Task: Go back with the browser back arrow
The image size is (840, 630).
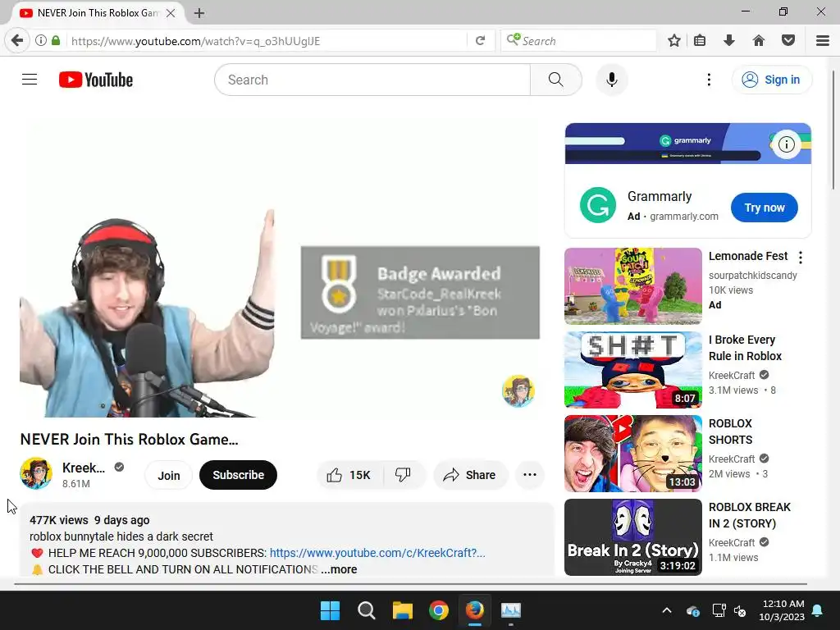Action: pyautogui.click(x=17, y=41)
